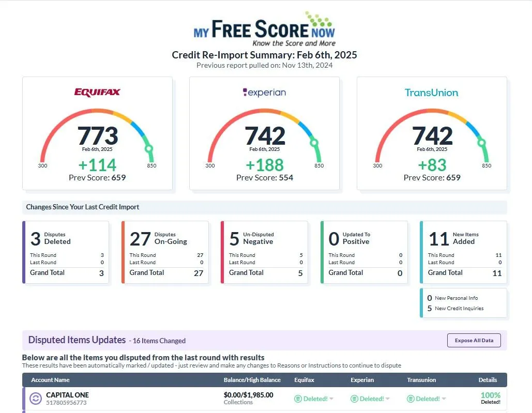Click the 16 Items Changed label
This screenshot has width=532, height=413.
(159, 341)
